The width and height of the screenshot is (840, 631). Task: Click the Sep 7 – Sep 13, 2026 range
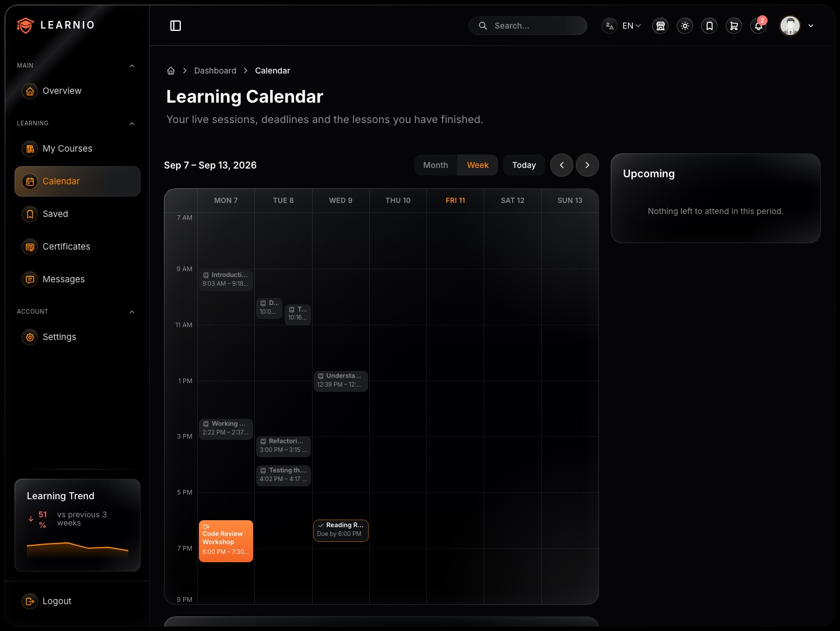pyautogui.click(x=210, y=165)
